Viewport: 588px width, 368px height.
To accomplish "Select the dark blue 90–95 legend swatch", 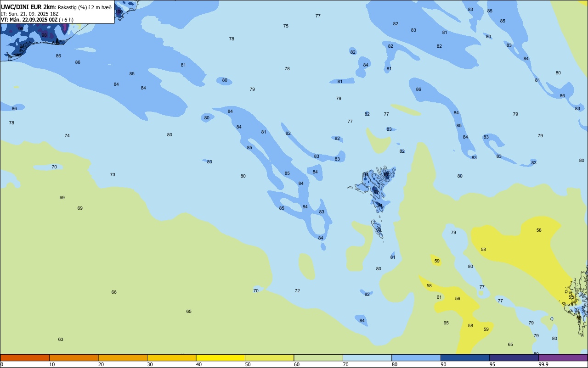I will click(x=465, y=357).
